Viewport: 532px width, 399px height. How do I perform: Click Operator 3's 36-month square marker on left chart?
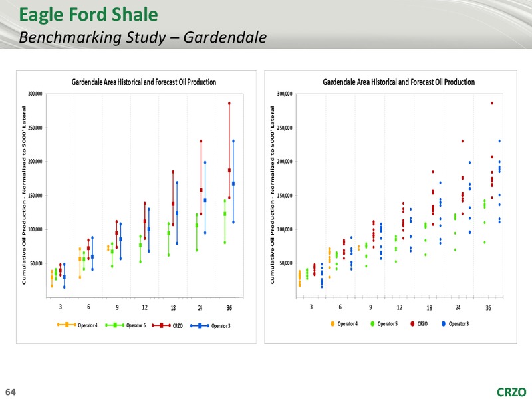tap(233, 184)
